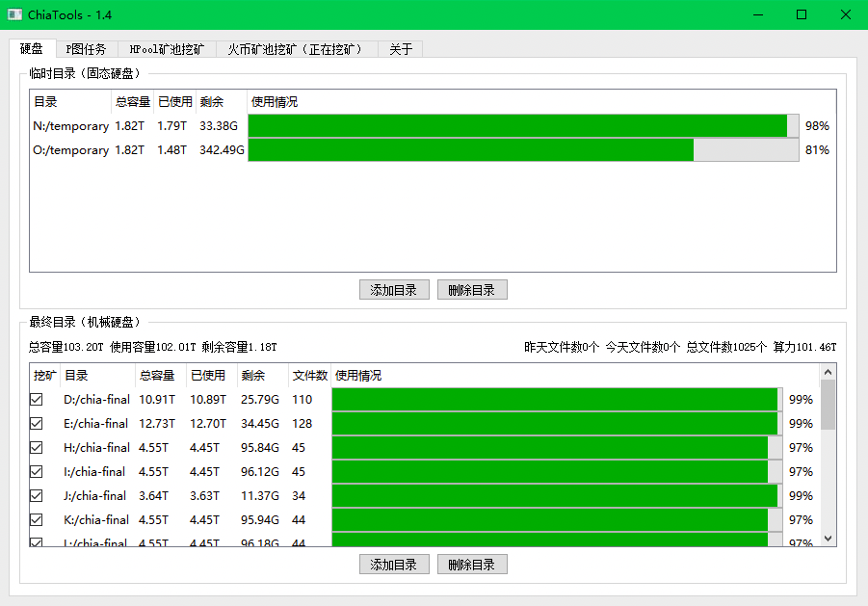868x606 pixels.
Task: Click 12.73T total capacity cell for E drive
Action: (x=157, y=423)
